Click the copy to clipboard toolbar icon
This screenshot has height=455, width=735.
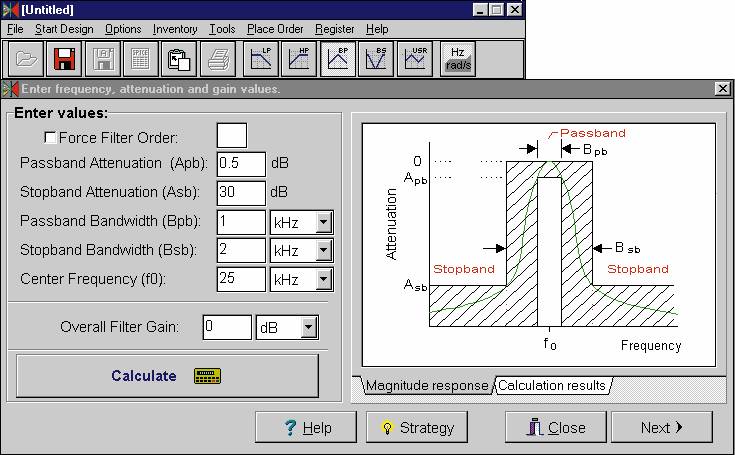click(x=180, y=59)
